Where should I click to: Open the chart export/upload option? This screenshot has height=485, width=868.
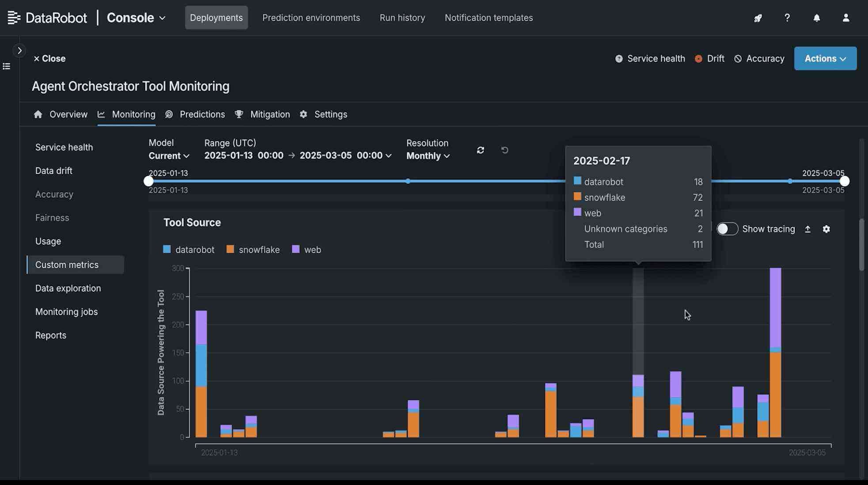pos(807,229)
